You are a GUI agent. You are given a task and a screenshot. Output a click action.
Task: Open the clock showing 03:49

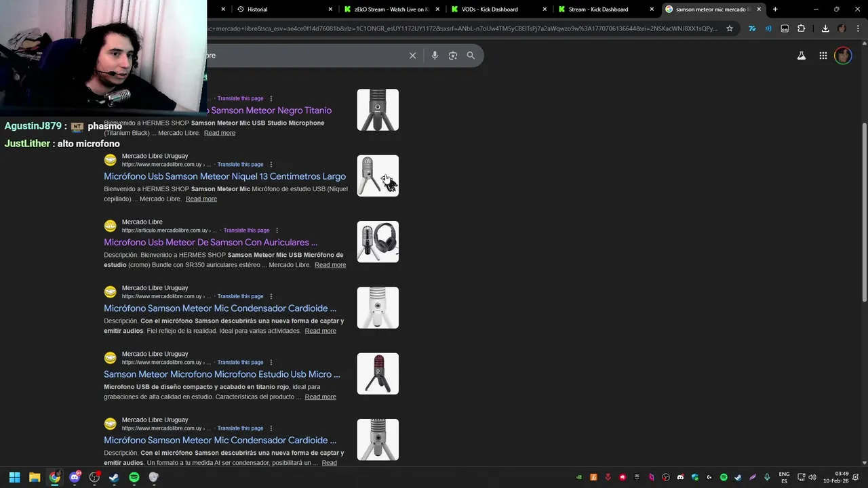[x=836, y=477]
